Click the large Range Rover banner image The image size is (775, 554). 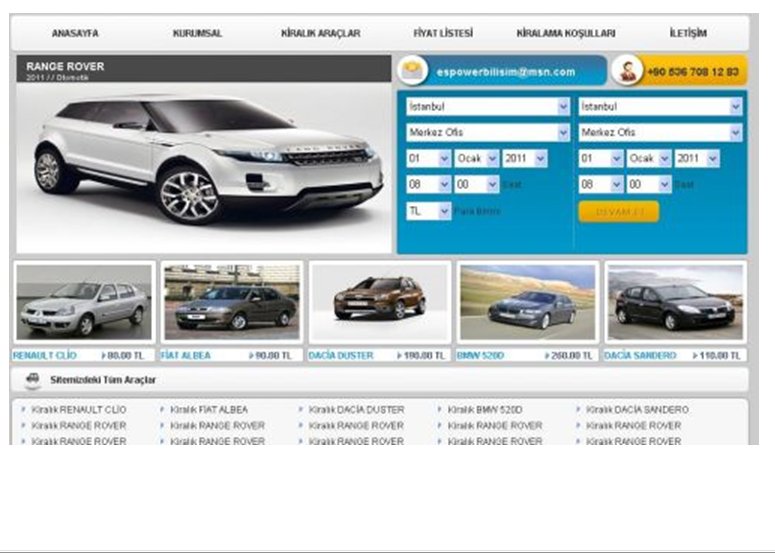[x=204, y=168]
